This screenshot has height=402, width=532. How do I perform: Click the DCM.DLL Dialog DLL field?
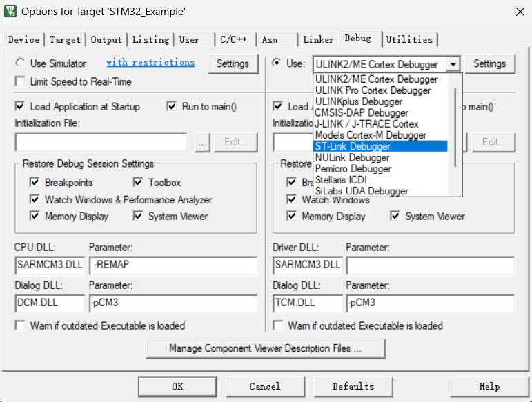[x=50, y=303]
